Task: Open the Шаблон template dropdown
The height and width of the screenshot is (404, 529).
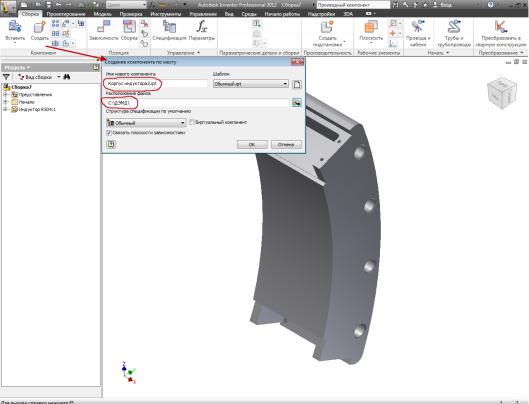Action: [251, 84]
